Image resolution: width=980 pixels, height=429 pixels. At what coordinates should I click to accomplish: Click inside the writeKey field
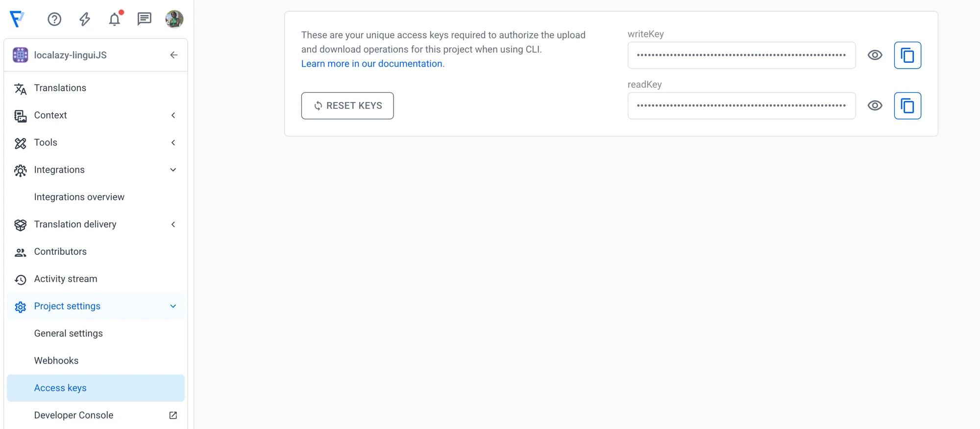741,55
